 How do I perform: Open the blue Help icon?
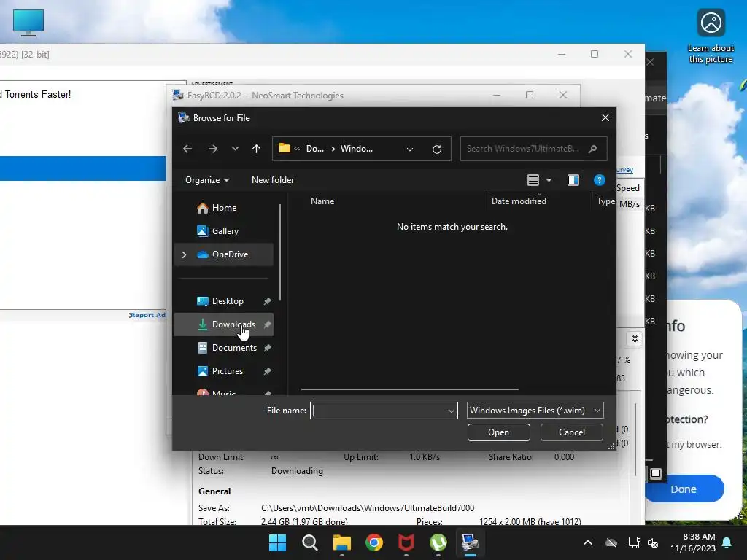pyautogui.click(x=600, y=180)
